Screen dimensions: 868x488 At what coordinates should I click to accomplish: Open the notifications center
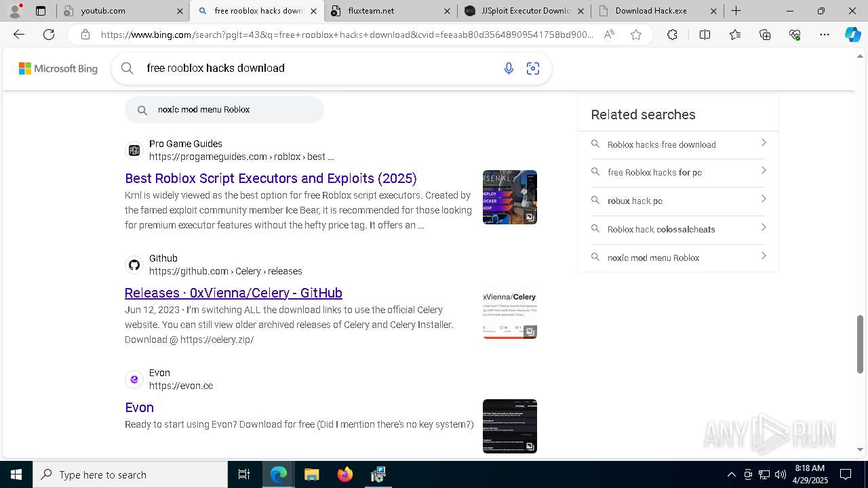846,474
